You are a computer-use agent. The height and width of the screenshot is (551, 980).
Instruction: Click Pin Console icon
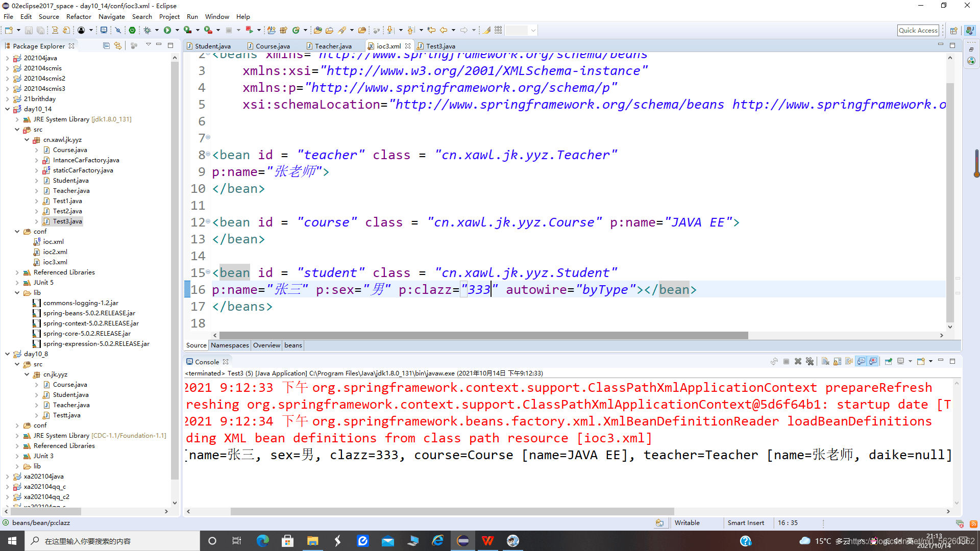[888, 361]
